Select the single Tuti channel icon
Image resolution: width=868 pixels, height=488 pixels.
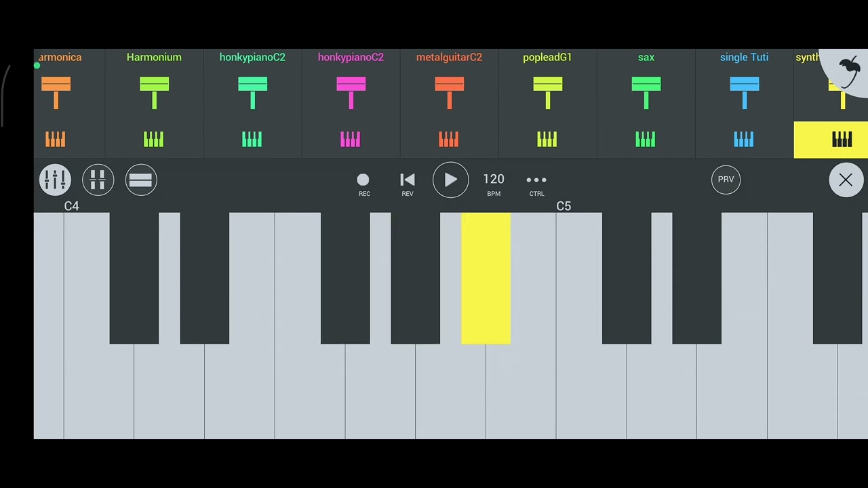(744, 93)
